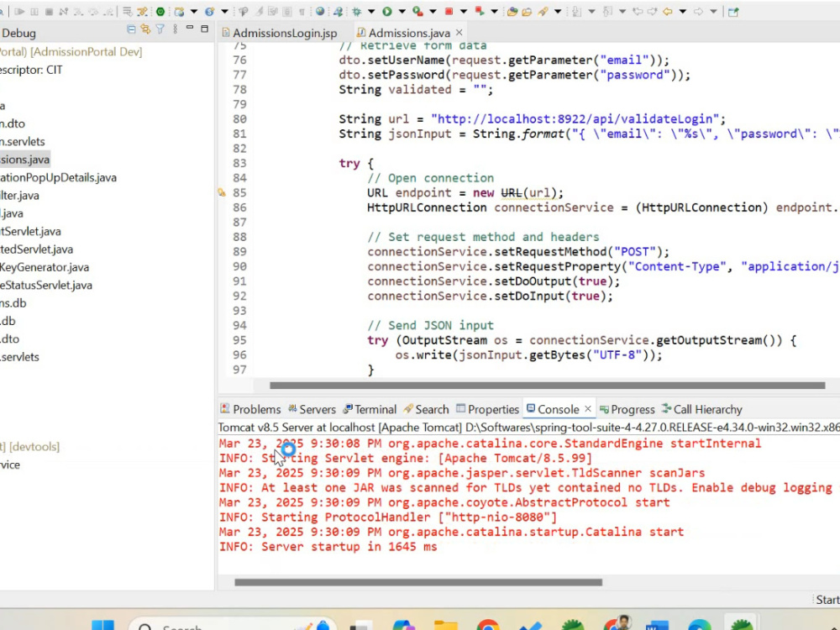Open the Progress view tab

[627, 409]
